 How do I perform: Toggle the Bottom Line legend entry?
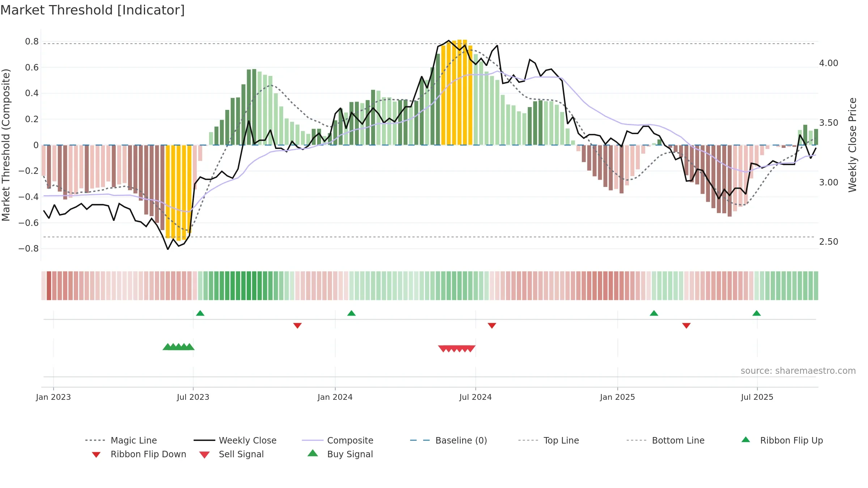(665, 440)
